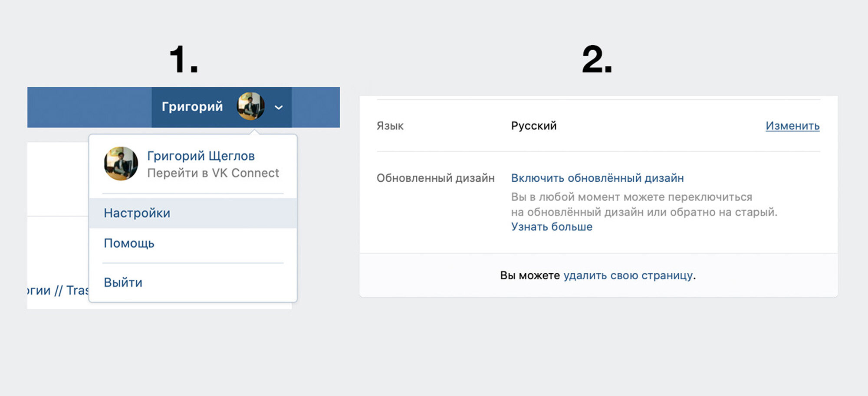Click the Русский language value
The height and width of the screenshot is (396, 868).
pyautogui.click(x=534, y=126)
